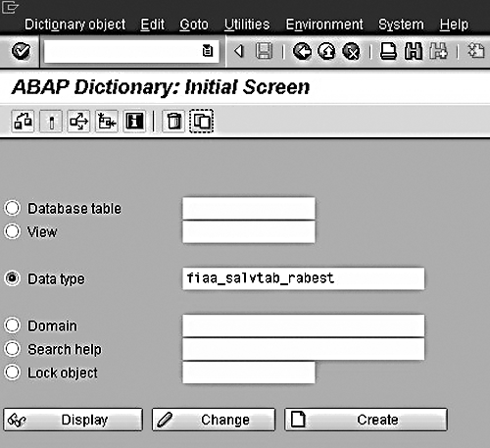Click the Create button
This screenshot has width=490, height=448.
[x=366, y=420]
